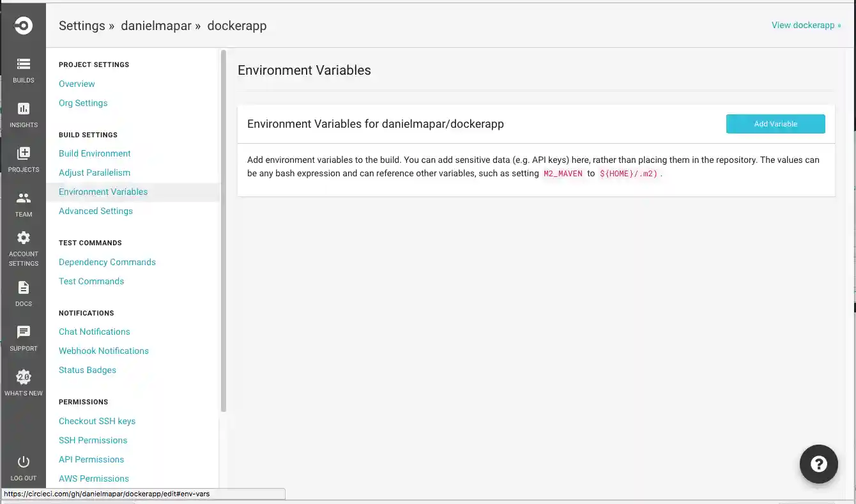Screen dimensions: 856x504
Task: Open Support from the sidebar
Action: point(24,337)
